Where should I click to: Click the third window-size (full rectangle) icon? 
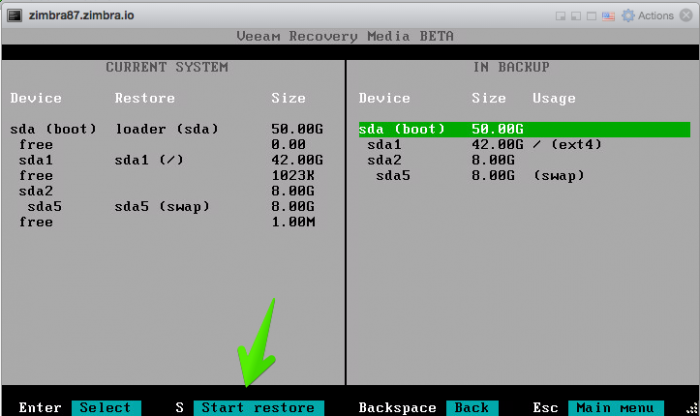tap(592, 16)
